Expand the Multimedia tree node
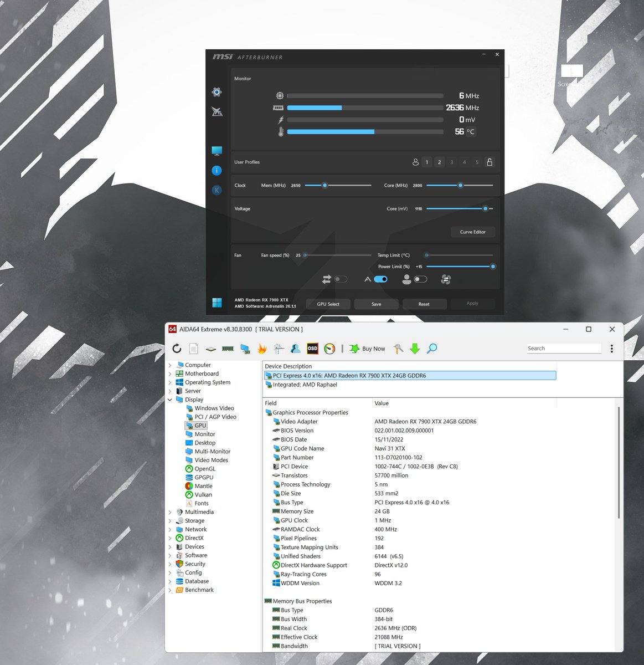 pos(170,512)
